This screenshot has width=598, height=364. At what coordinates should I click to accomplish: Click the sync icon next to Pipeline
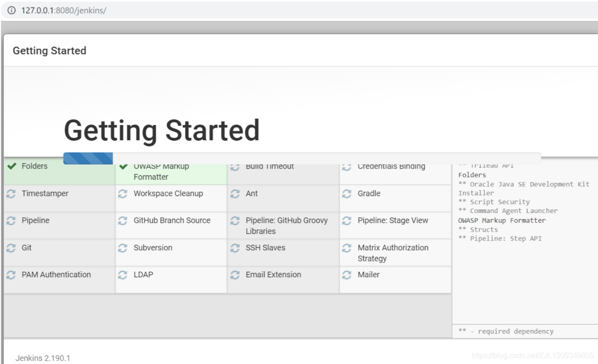click(11, 221)
